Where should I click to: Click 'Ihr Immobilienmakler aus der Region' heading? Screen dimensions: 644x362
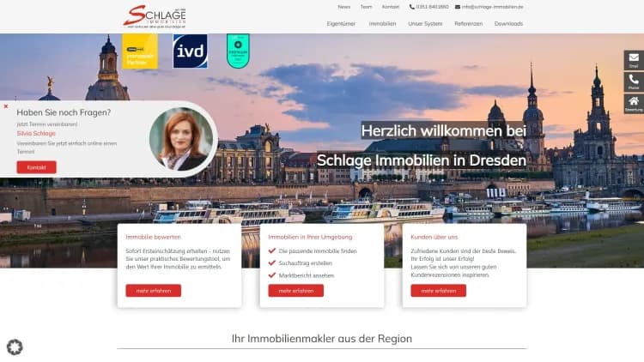[x=322, y=339]
